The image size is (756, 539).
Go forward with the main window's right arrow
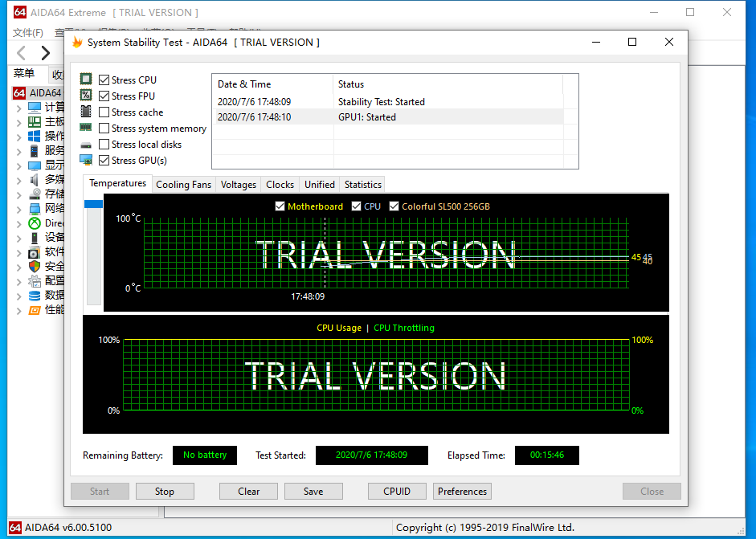coord(45,53)
